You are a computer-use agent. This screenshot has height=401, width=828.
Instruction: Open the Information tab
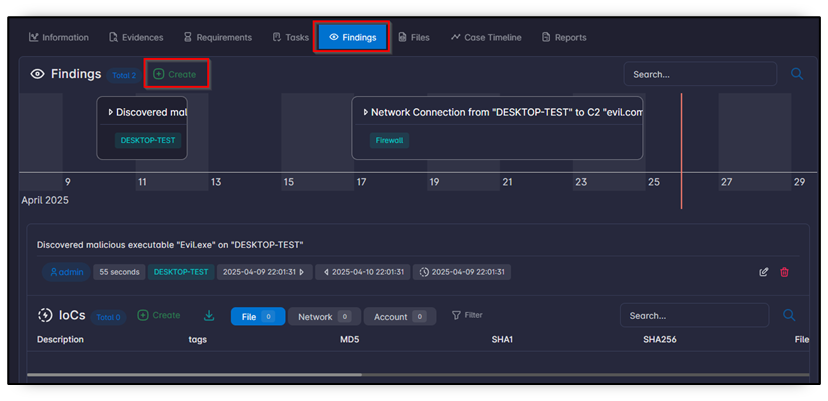point(59,38)
